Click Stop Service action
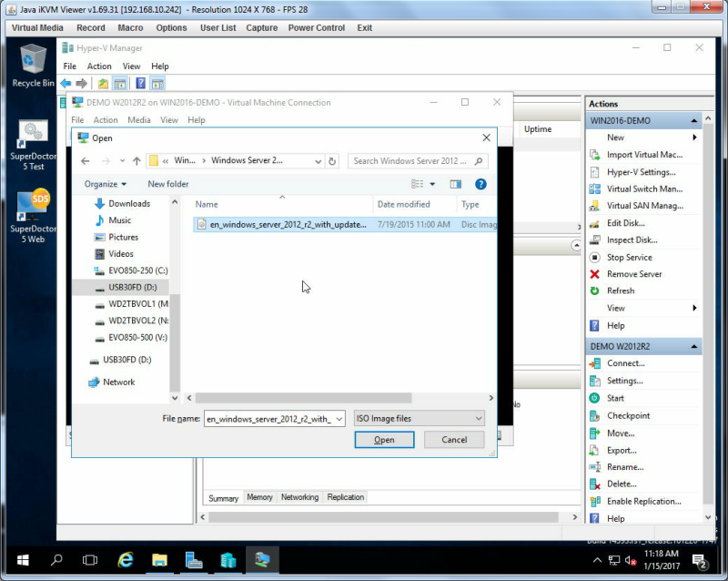 click(x=629, y=258)
